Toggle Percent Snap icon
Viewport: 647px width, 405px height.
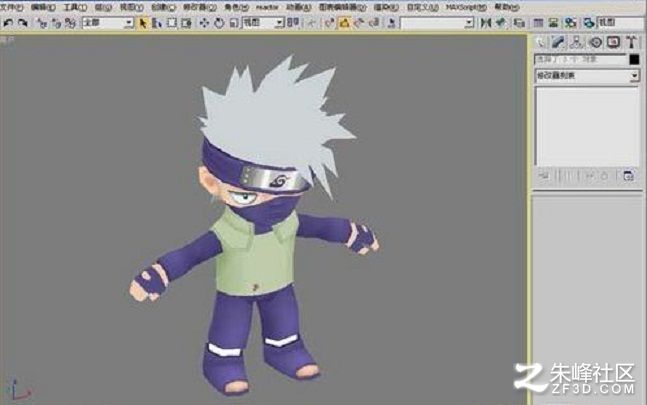click(x=359, y=23)
